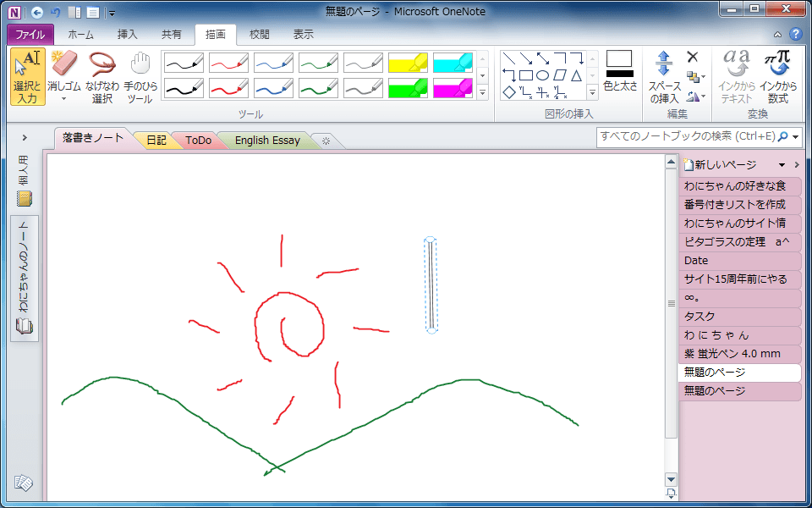Insert a rectangle shape
The image size is (812, 508).
[x=526, y=75]
